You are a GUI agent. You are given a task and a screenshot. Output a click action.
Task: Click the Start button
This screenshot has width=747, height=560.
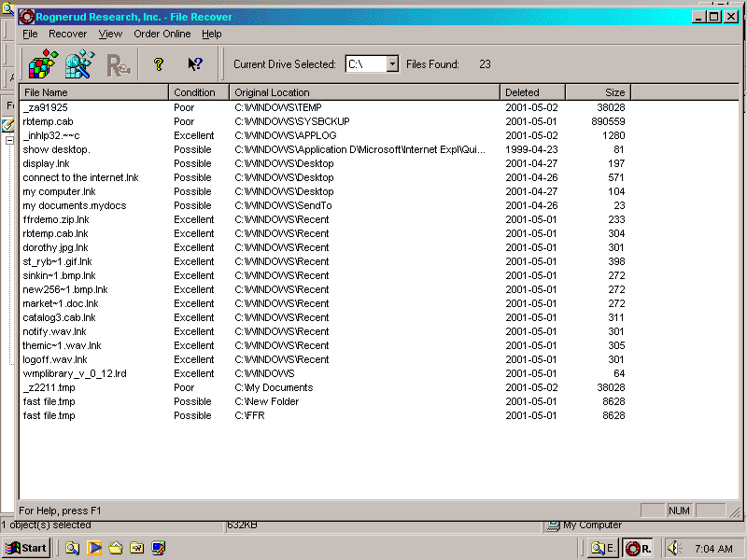tap(26, 548)
